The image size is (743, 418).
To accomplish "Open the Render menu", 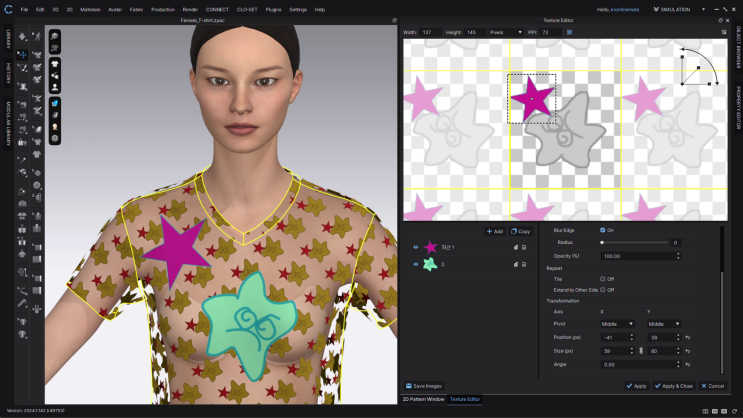I will tap(190, 9).
